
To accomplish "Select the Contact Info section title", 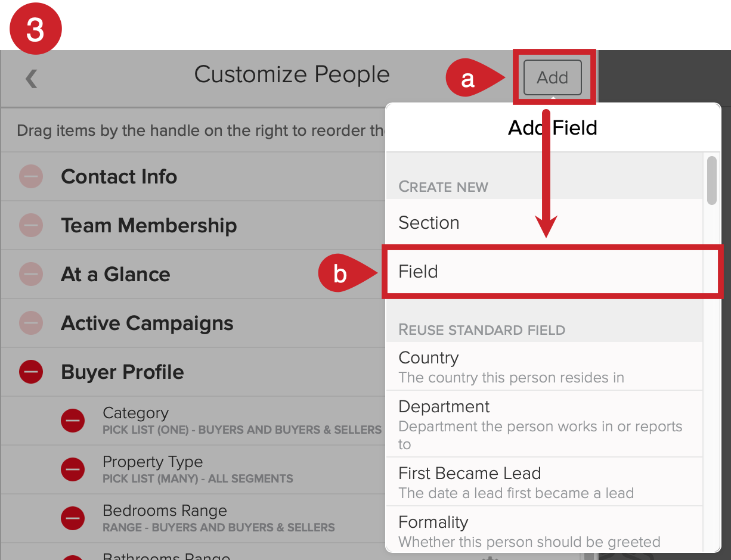I will click(x=119, y=176).
